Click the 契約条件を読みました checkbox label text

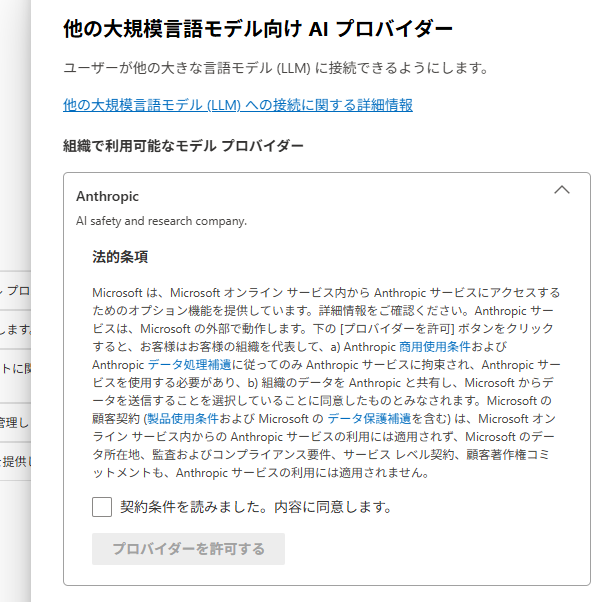coord(255,507)
